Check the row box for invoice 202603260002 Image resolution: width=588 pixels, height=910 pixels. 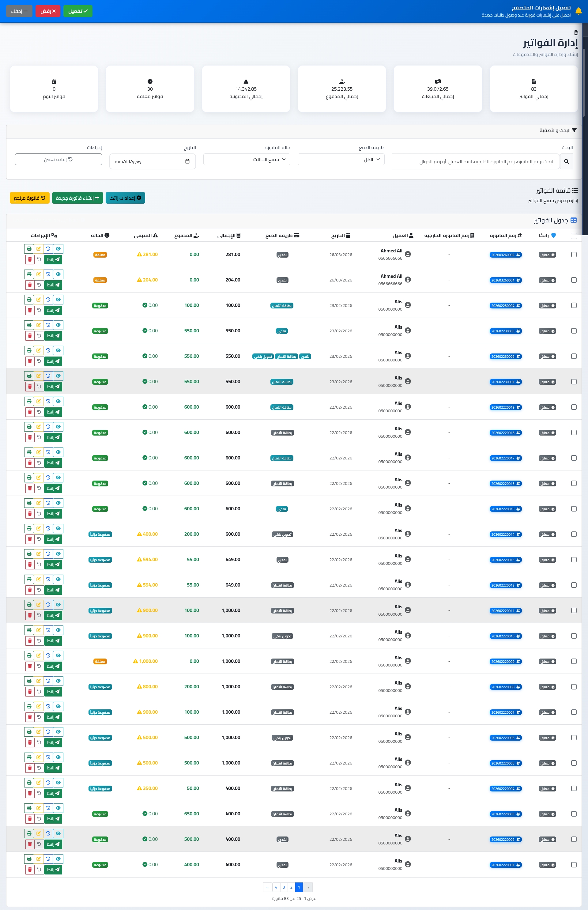pyautogui.click(x=574, y=255)
